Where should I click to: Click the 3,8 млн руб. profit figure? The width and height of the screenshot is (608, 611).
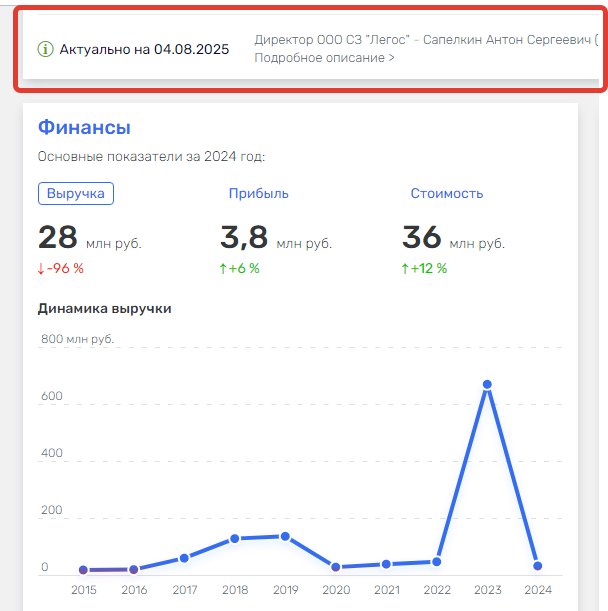click(x=276, y=237)
